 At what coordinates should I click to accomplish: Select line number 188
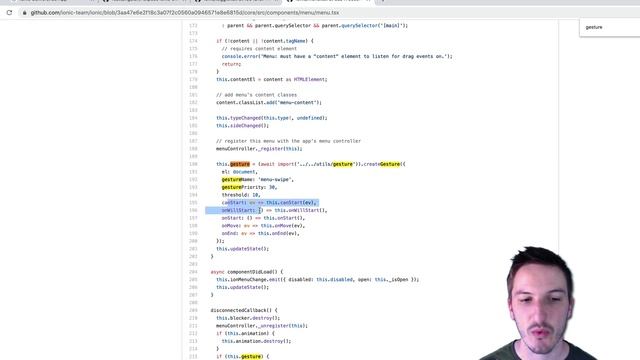pyautogui.click(x=193, y=149)
